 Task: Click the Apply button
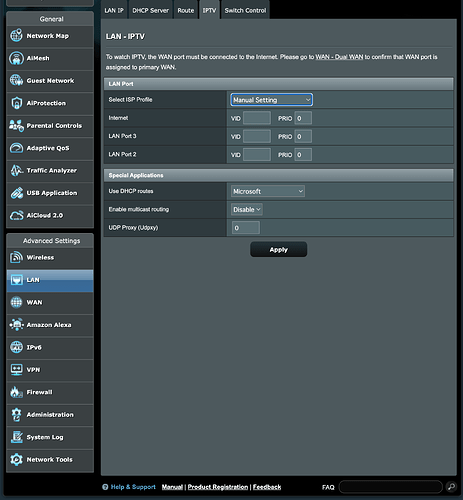click(278, 250)
